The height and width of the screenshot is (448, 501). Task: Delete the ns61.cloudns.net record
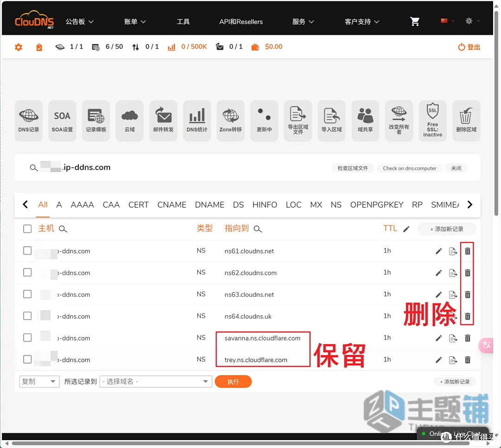(468, 251)
